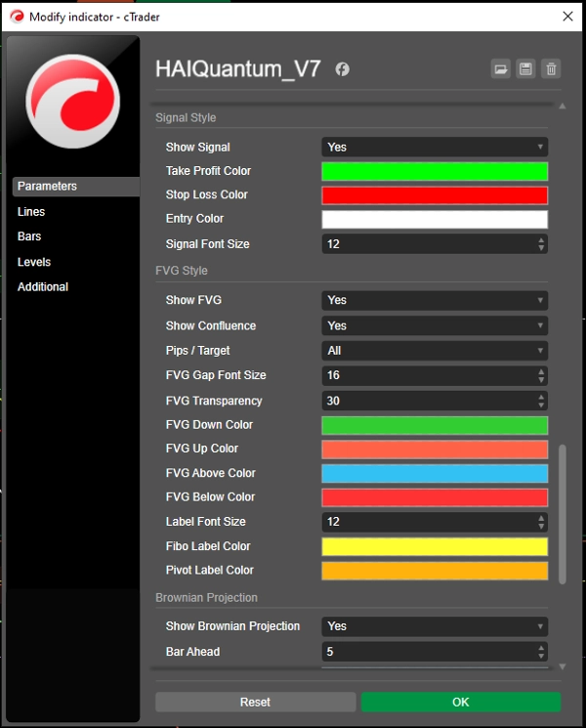Expand the Show Confluence dropdown
This screenshot has width=586, height=728.
pyautogui.click(x=435, y=326)
